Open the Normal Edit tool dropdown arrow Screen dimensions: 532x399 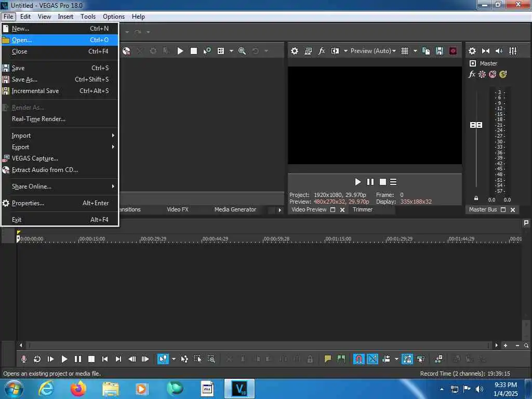(x=174, y=359)
